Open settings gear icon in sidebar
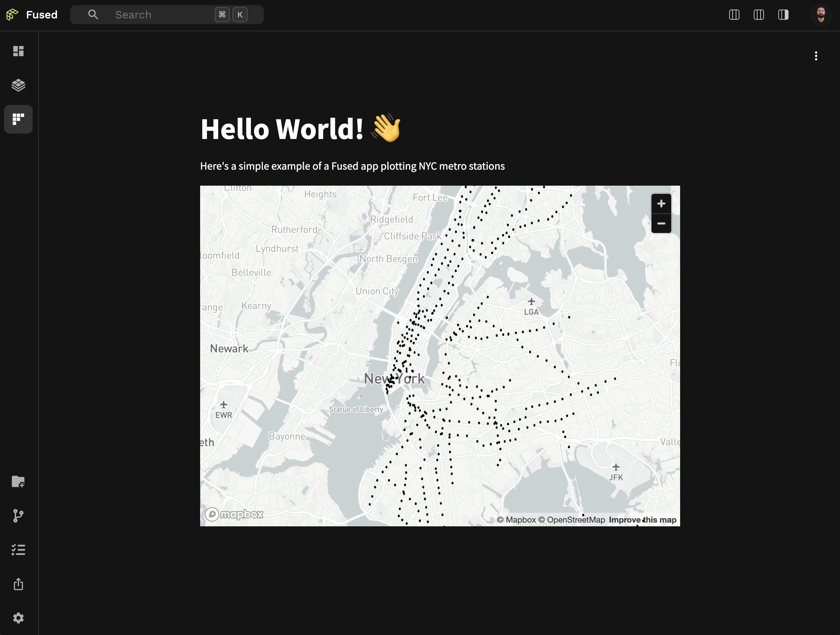The image size is (840, 635). coord(18,618)
